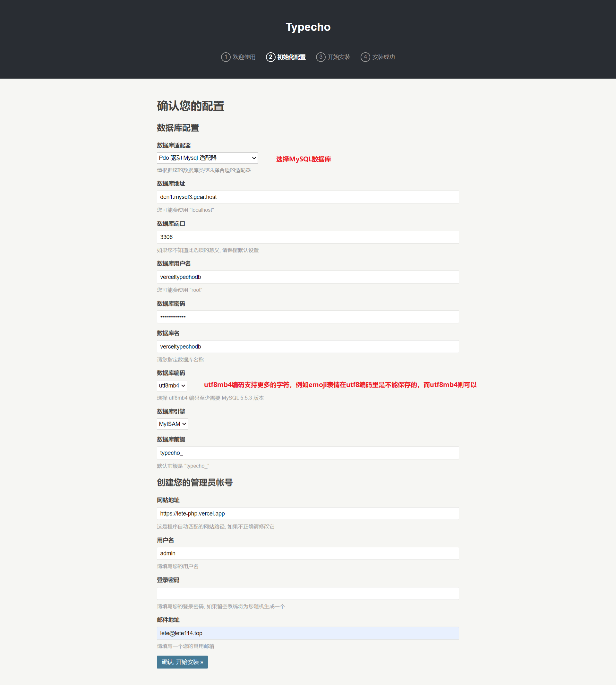Select the 开始安装 step label

(339, 57)
